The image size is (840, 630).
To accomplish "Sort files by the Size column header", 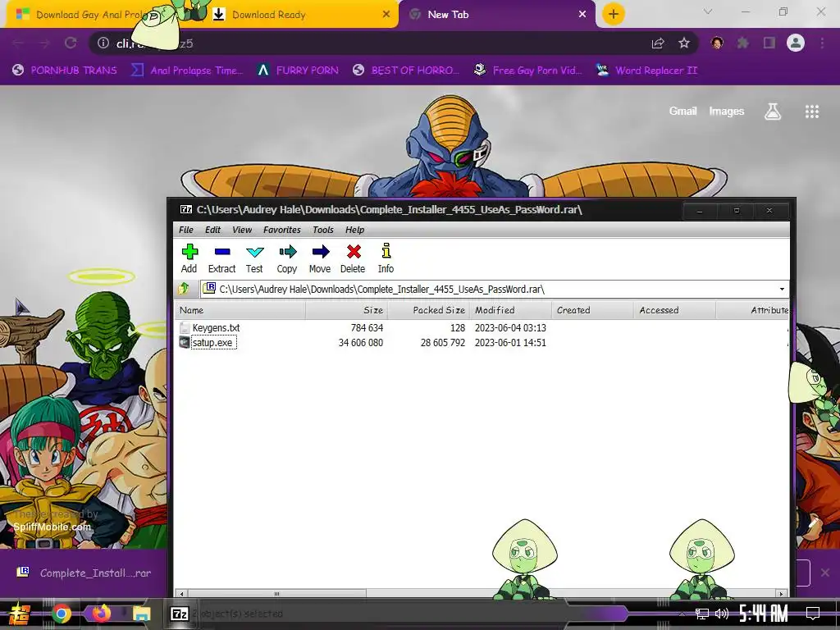I will tap(347, 310).
